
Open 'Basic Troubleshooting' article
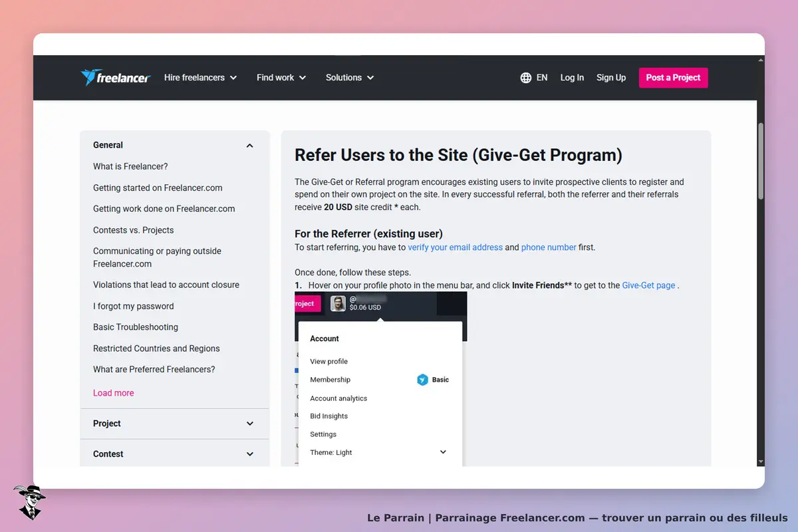(x=136, y=327)
